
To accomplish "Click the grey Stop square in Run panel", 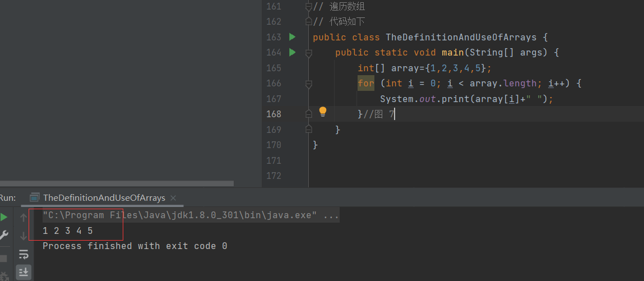I will coord(3,259).
